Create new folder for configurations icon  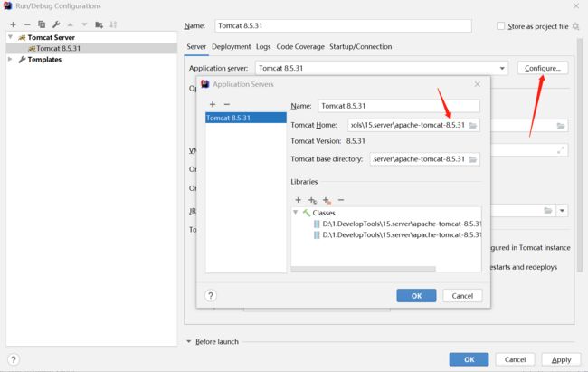(x=99, y=24)
